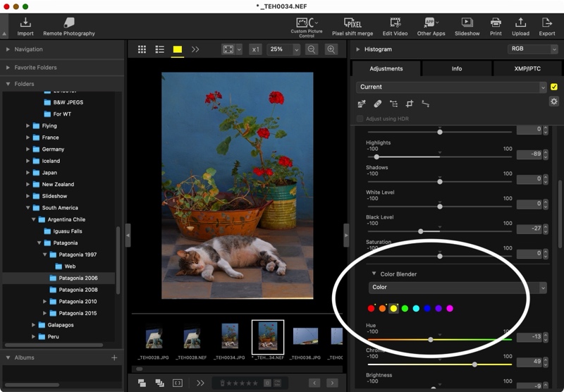The height and width of the screenshot is (392, 564).
Task: Select the retouch brush bandage tool
Action: tap(377, 104)
